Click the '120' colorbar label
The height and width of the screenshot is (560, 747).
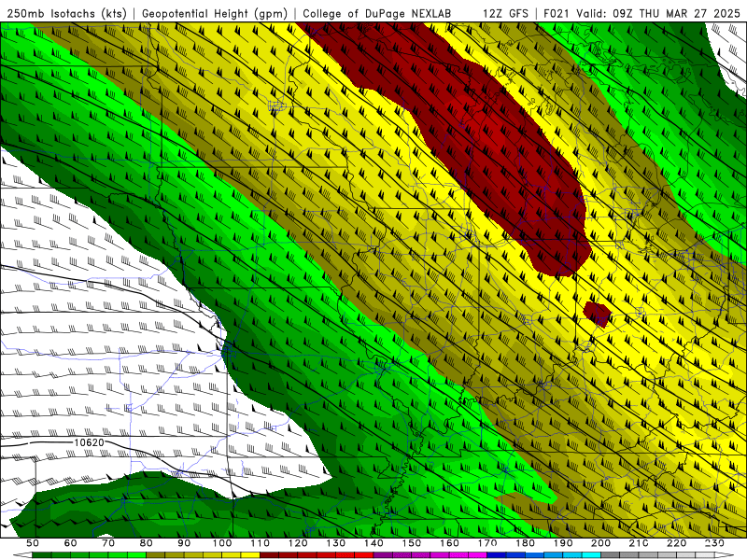(298, 543)
